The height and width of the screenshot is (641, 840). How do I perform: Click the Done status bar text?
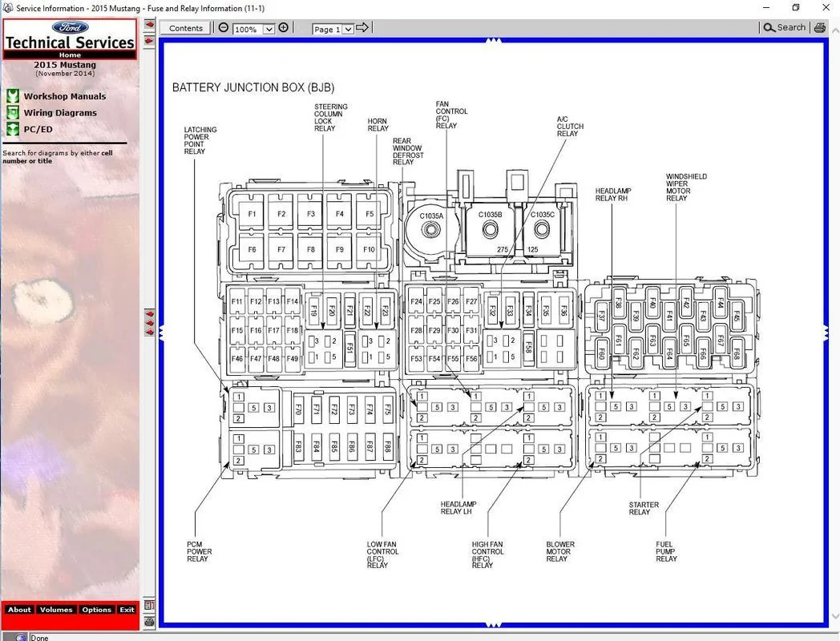click(39, 638)
